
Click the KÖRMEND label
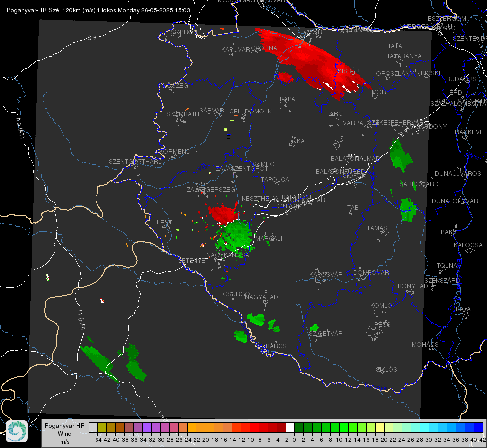[175, 152]
